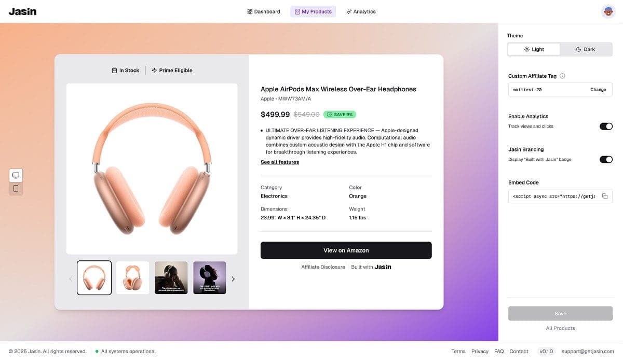Image resolution: width=623 pixels, height=364 pixels.
Task: Open the user avatar menu
Action: (x=608, y=11)
